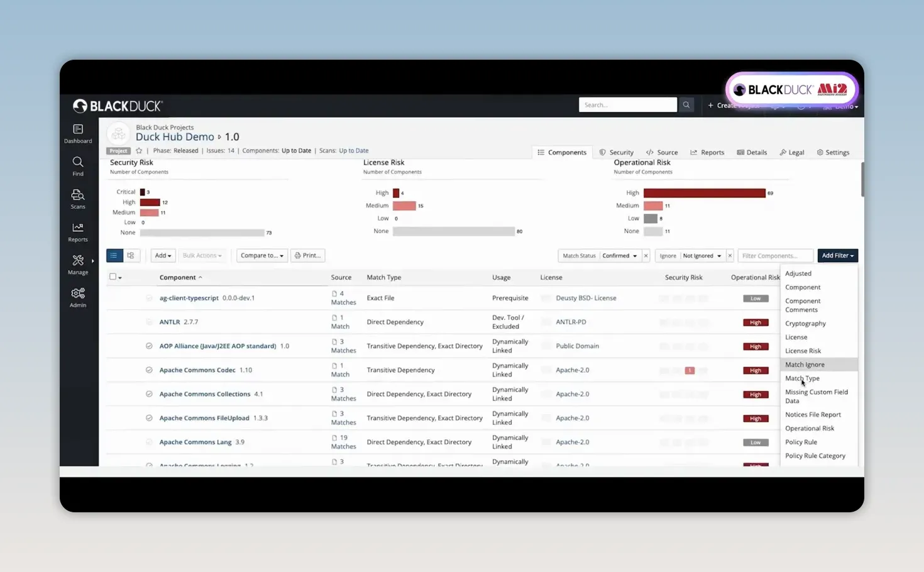Choose Adjusted from the filter menu

click(x=819, y=273)
